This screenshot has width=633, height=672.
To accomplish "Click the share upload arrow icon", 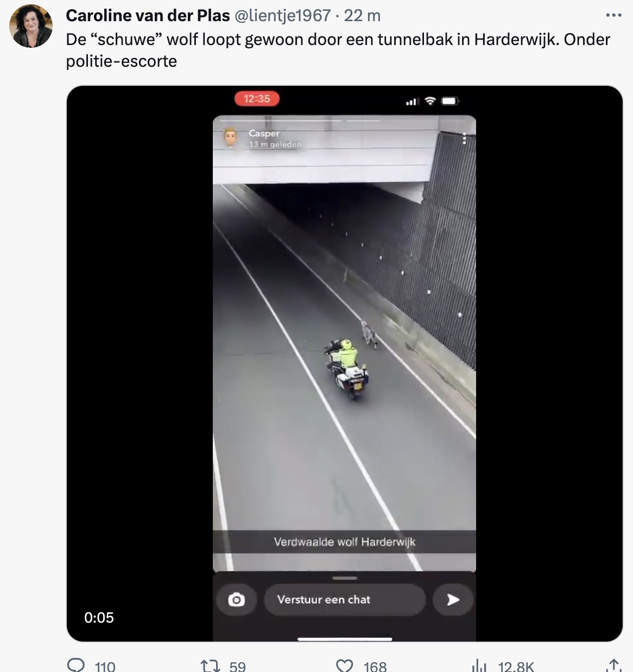I will pyautogui.click(x=613, y=665).
